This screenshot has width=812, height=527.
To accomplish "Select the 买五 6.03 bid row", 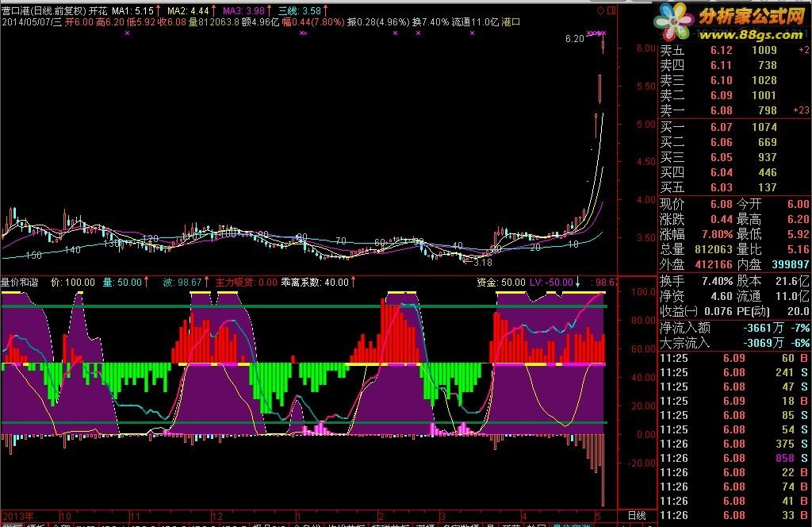I will click(x=733, y=187).
